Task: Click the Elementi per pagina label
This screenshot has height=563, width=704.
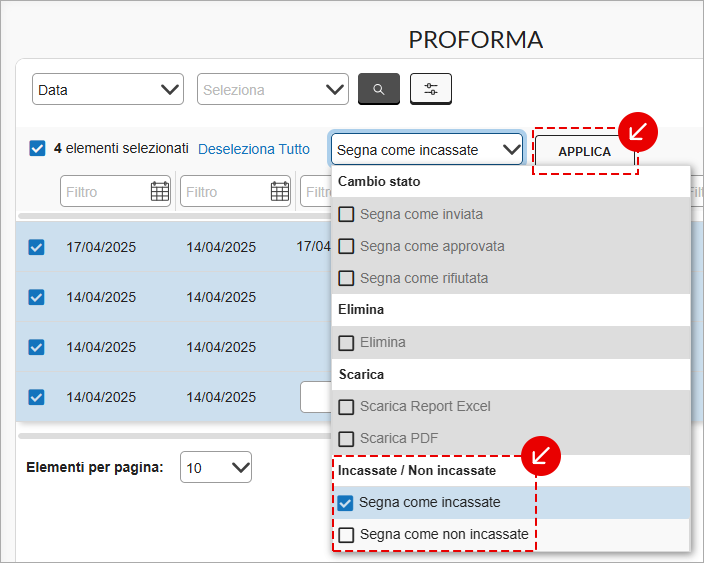Action: click(95, 467)
